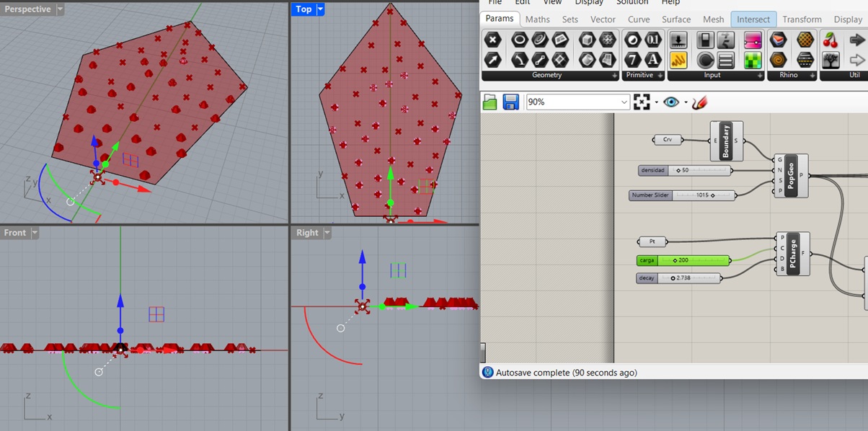Open the file with the green folder icon
Viewport: 868px width, 431px height.
point(490,102)
